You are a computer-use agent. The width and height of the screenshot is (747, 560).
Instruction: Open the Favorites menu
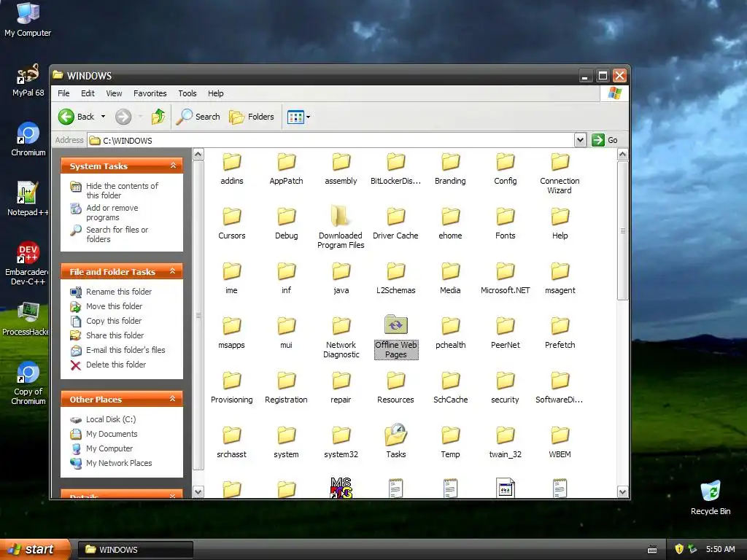[150, 93]
